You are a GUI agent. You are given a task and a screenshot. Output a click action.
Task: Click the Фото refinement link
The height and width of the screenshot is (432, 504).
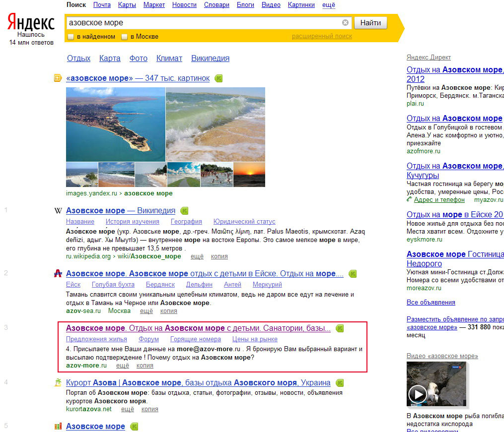pyautogui.click(x=138, y=59)
